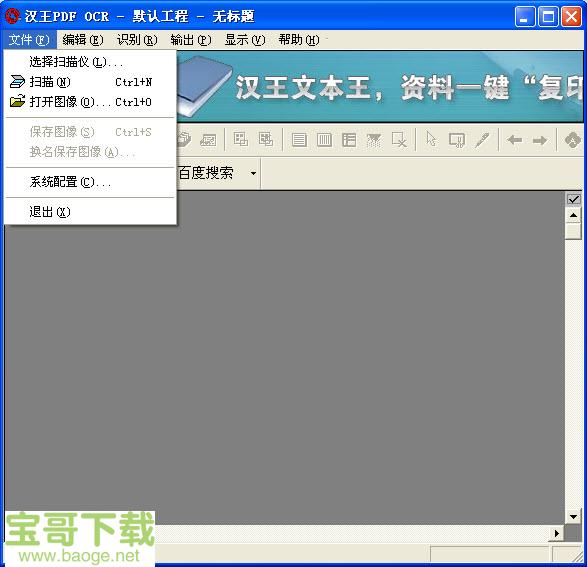
Task: Click the dotted funnel toolbar icon
Action: [x=374, y=140]
